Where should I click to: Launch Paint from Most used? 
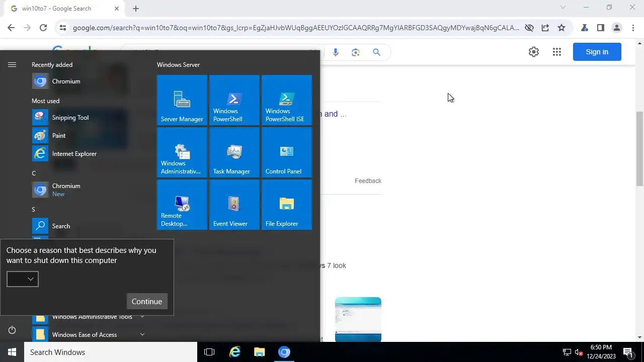pos(89,136)
